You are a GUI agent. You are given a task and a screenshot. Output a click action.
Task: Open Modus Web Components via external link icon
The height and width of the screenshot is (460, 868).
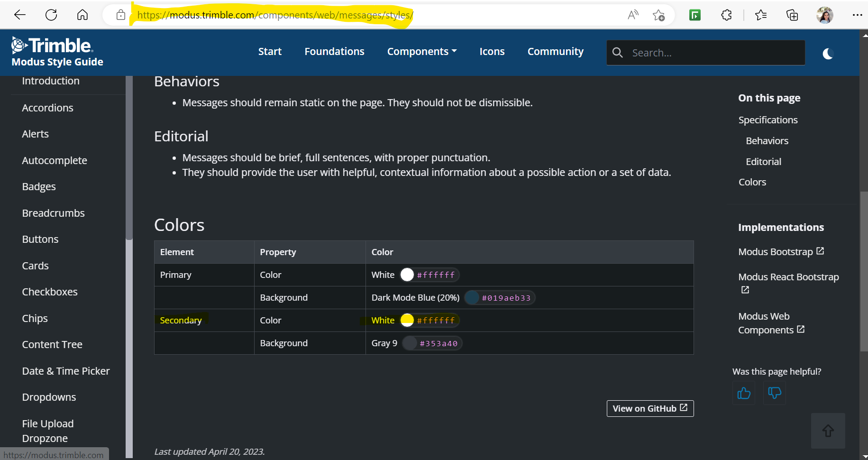pos(800,329)
